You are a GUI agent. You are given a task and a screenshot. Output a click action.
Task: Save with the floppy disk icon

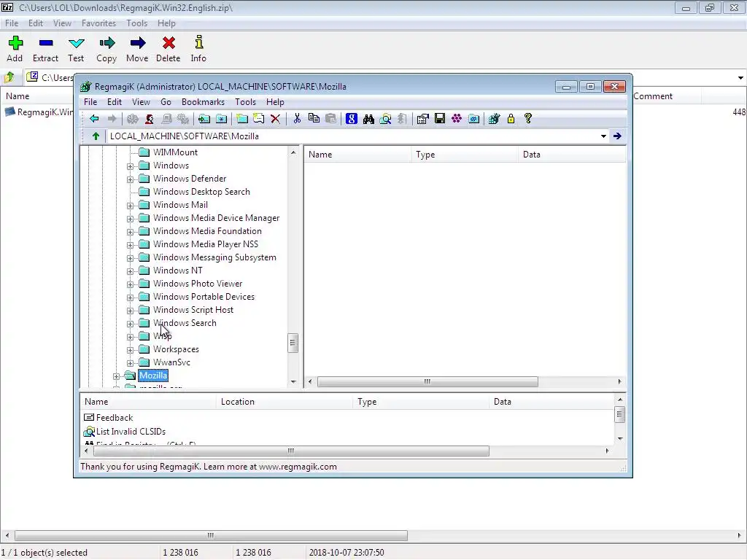point(440,119)
